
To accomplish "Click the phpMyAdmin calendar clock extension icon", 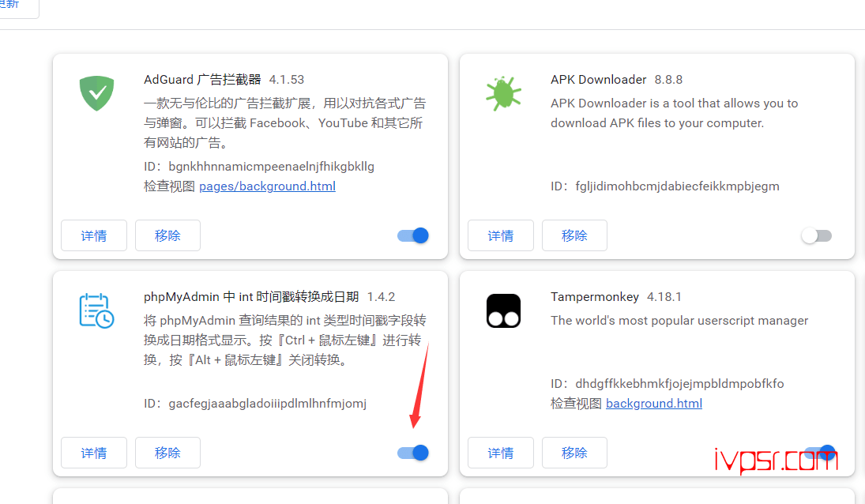I will click(96, 310).
